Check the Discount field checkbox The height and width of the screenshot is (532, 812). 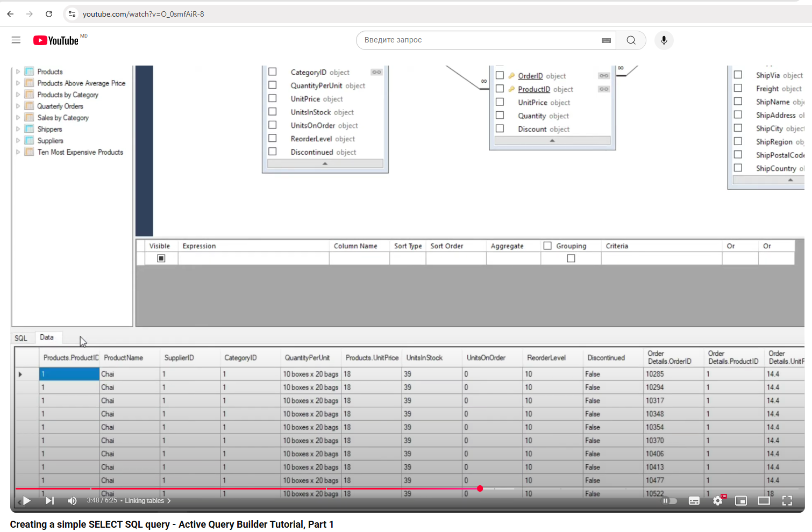(500, 129)
